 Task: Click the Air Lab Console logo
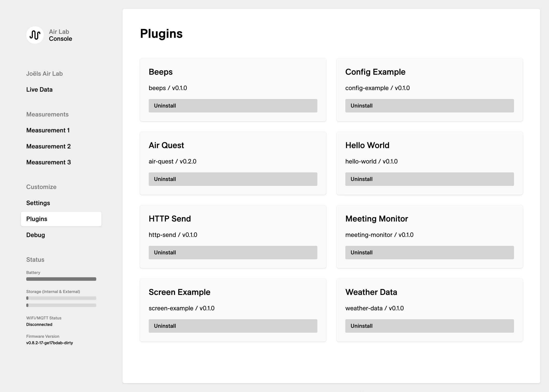35,35
